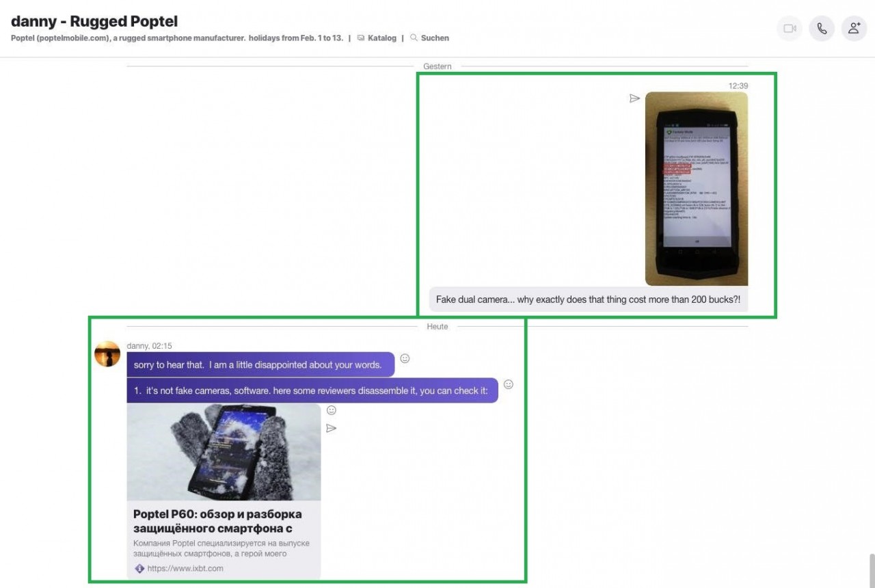Open the sent phone photo thumbnail
This screenshot has width=875, height=588.
pyautogui.click(x=697, y=189)
